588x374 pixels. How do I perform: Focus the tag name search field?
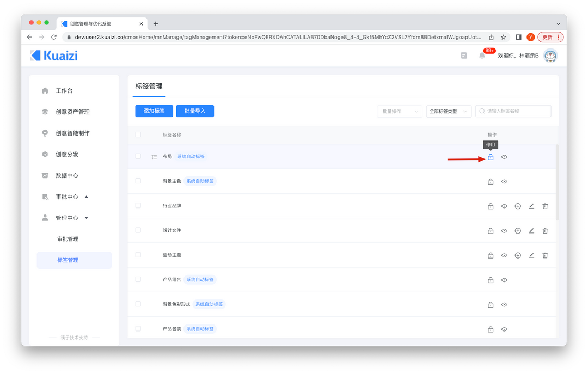[x=513, y=111]
